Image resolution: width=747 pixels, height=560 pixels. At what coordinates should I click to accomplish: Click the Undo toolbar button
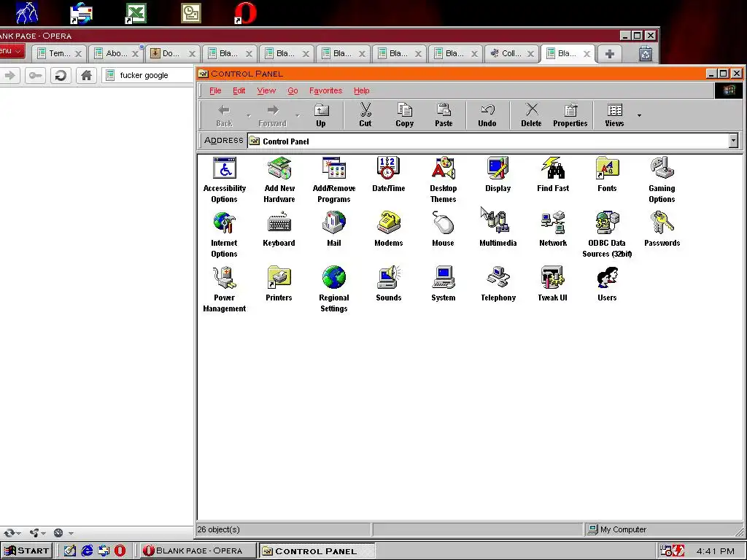tap(487, 116)
